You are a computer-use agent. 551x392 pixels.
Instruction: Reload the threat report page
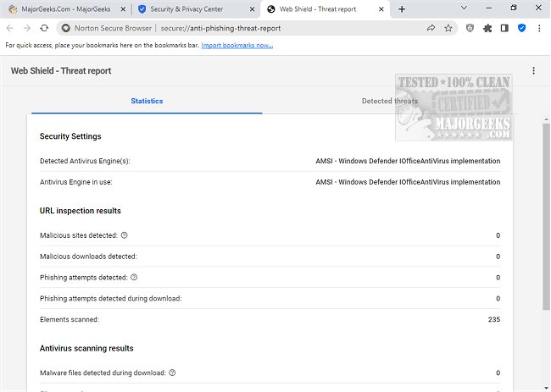click(44, 28)
